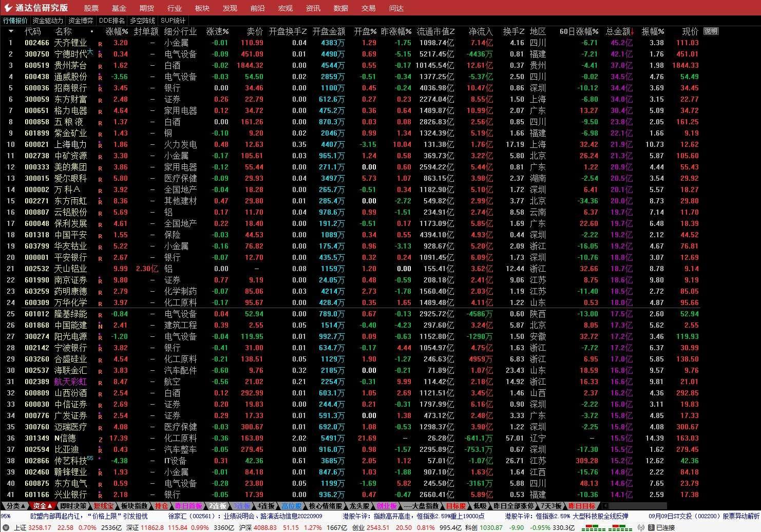
Task: Expand the 分类 bottom tab dropdown
Action: click(15, 506)
